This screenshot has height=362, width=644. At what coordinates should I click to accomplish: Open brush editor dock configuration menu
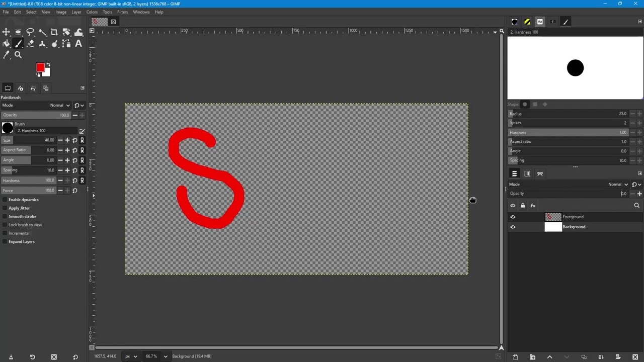(x=640, y=22)
